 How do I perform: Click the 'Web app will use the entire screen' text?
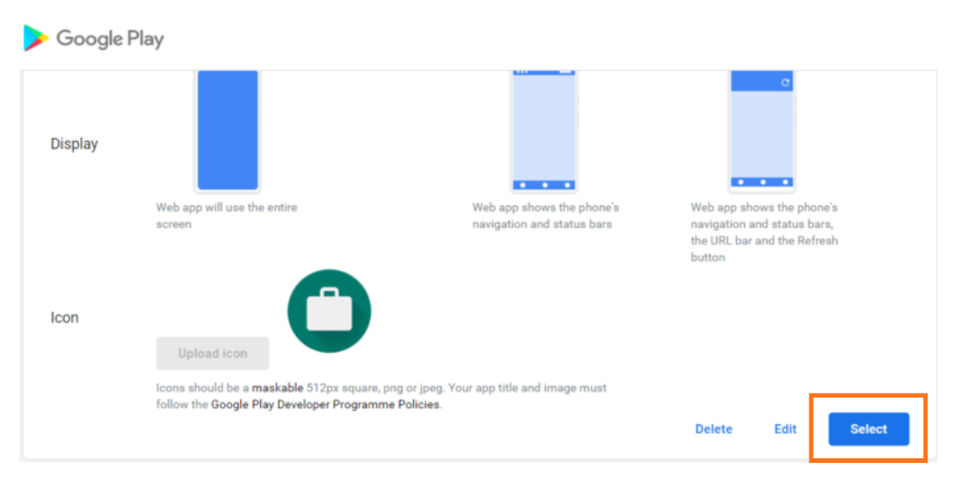tap(227, 216)
